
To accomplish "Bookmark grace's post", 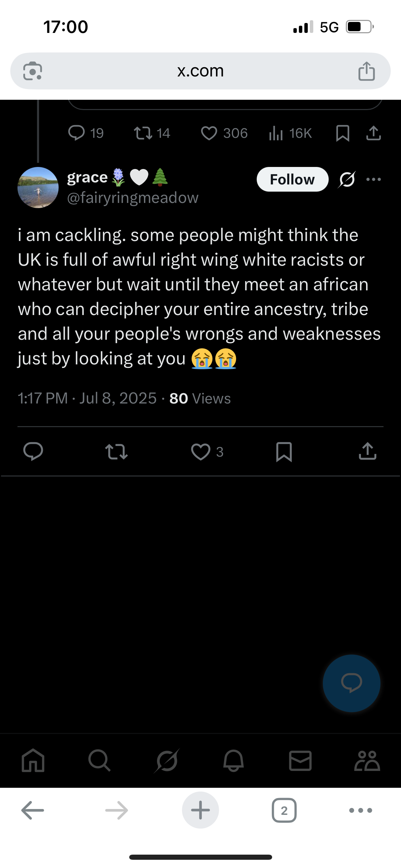I will (284, 451).
